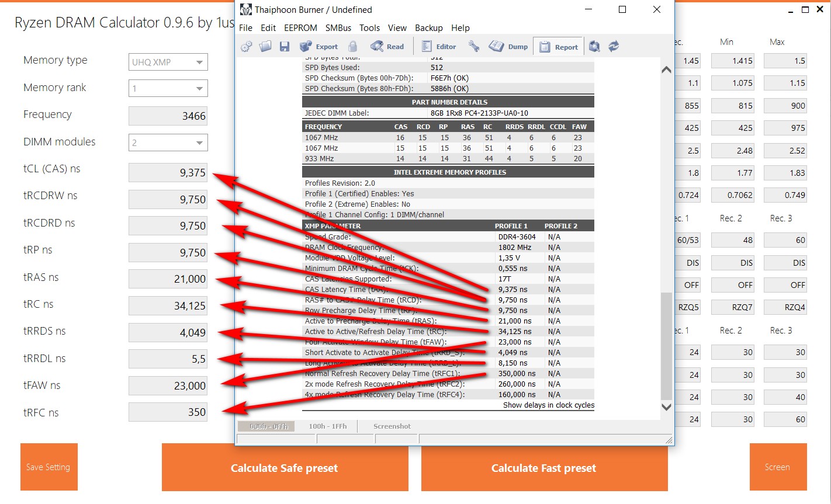Click the padlock icon in the toolbar
The width and height of the screenshot is (831, 504).
[352, 47]
